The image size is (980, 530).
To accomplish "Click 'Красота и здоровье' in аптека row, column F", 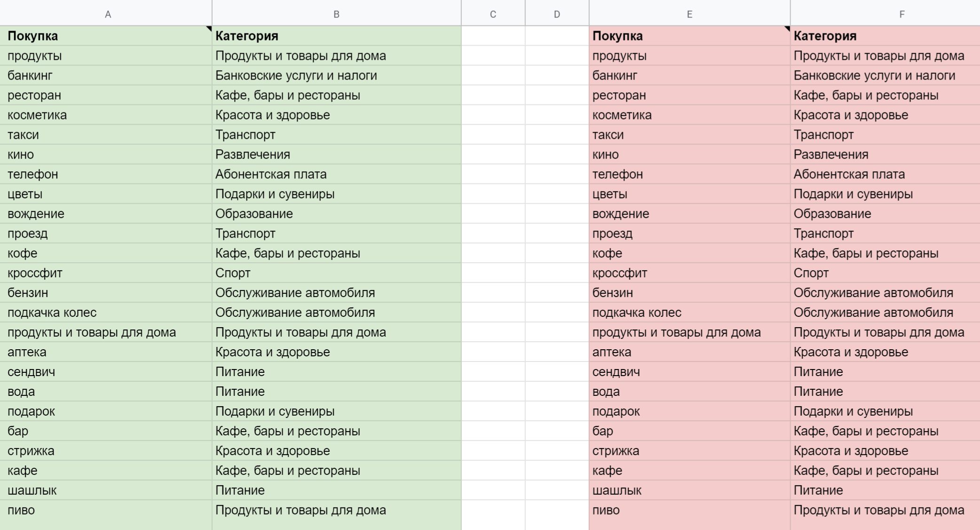I will click(x=885, y=352).
